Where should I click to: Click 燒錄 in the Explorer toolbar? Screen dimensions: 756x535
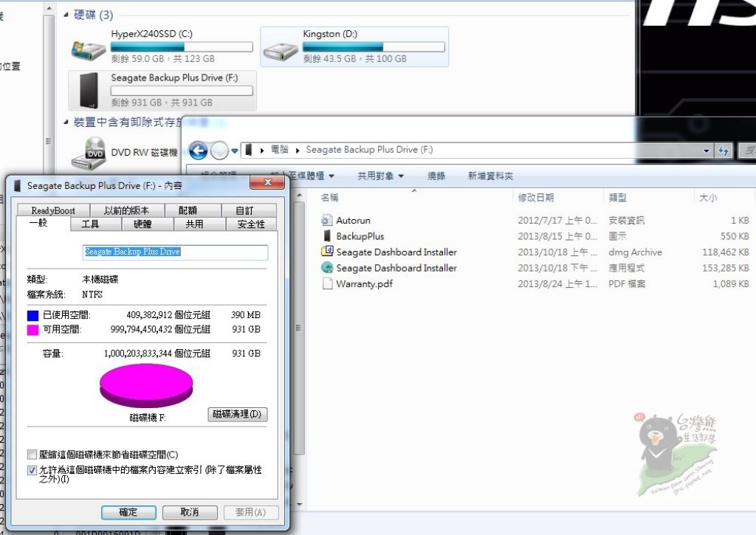tap(436, 176)
